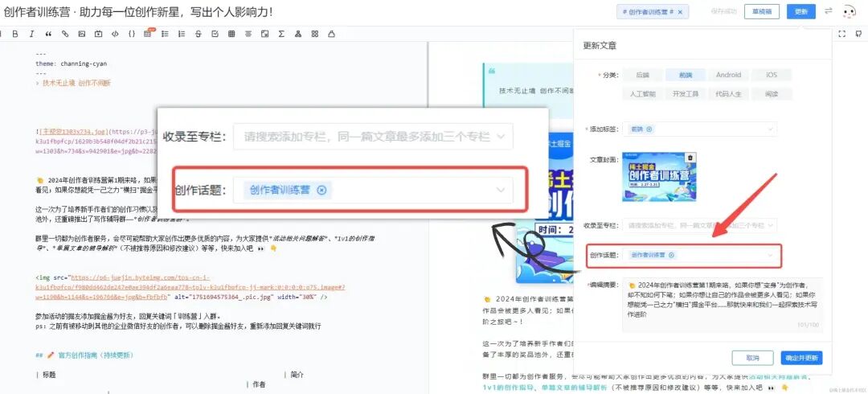Open the 草稿箱 drafts box

tap(762, 11)
